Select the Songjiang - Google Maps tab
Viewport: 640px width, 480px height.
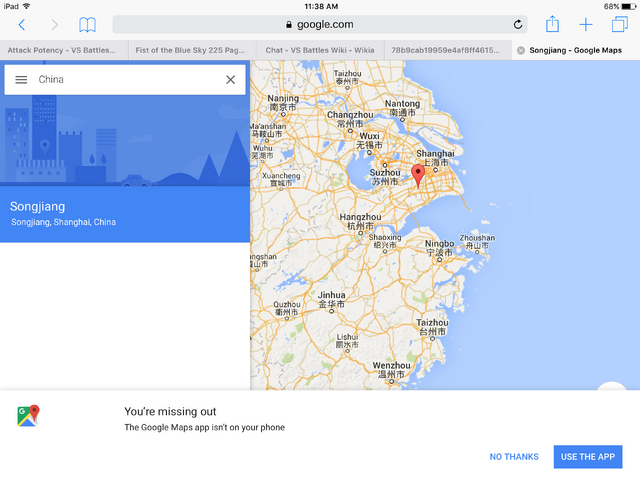(576, 50)
